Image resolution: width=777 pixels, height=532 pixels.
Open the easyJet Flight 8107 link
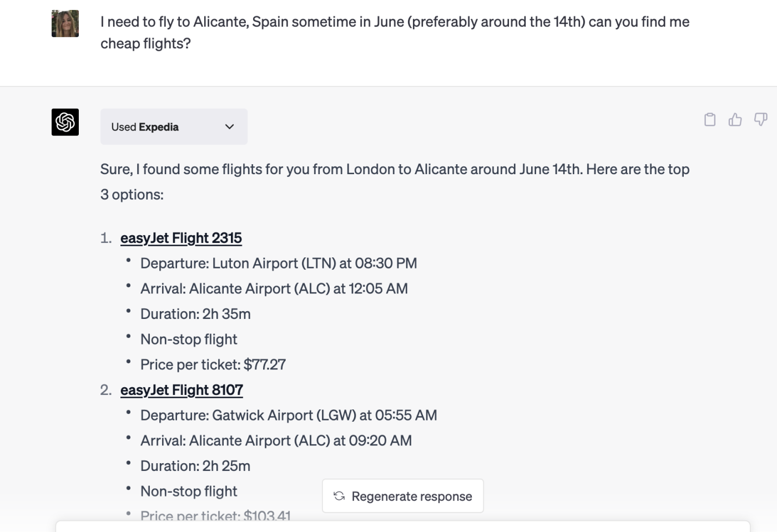pyautogui.click(x=181, y=390)
